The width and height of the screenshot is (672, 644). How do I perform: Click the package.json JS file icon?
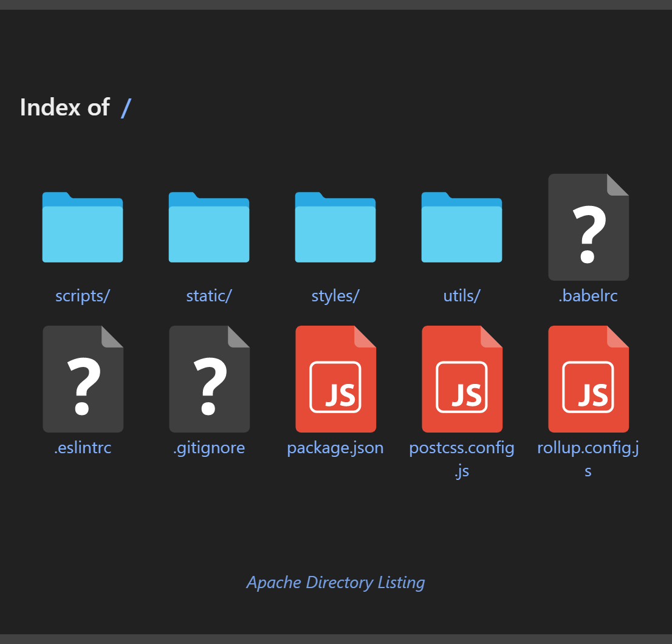tap(335, 379)
